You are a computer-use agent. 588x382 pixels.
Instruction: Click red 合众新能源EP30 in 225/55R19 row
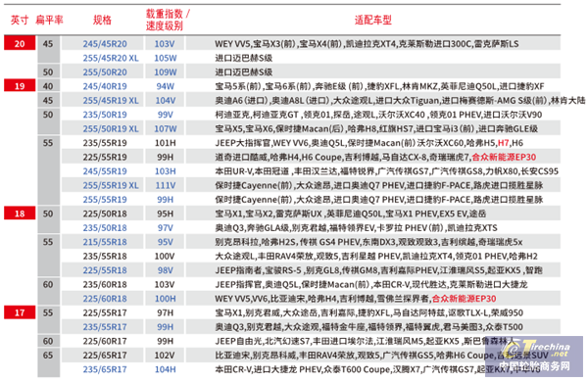tap(504, 157)
